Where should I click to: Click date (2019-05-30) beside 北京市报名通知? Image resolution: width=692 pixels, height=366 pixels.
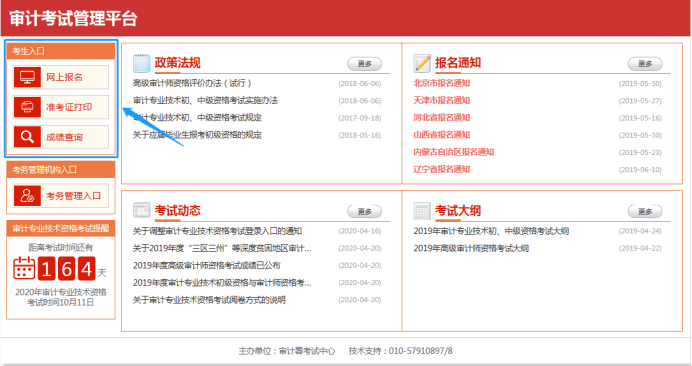tap(640, 83)
